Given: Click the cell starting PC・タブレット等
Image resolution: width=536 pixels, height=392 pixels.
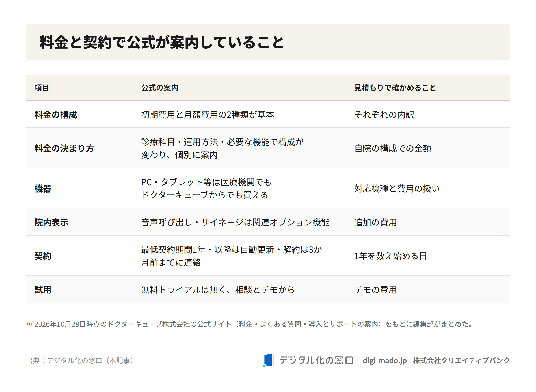Looking at the screenshot, I should point(206,189).
